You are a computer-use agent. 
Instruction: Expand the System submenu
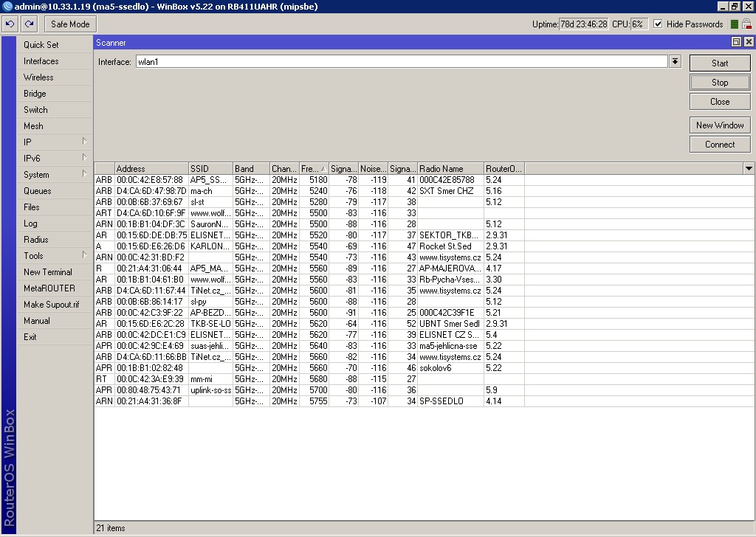[55, 174]
